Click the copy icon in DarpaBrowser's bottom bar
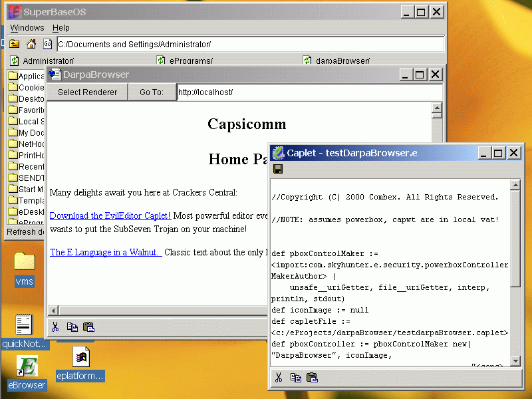 coord(72,327)
